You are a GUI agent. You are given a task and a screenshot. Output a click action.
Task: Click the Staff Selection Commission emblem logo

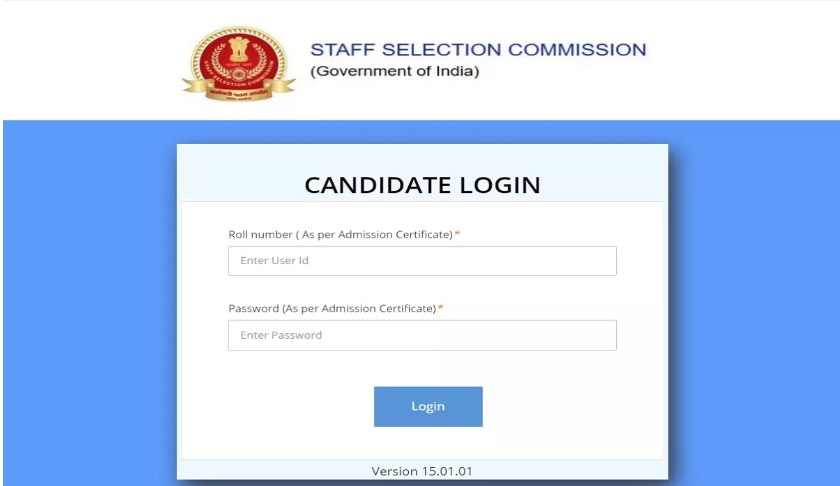(x=237, y=62)
